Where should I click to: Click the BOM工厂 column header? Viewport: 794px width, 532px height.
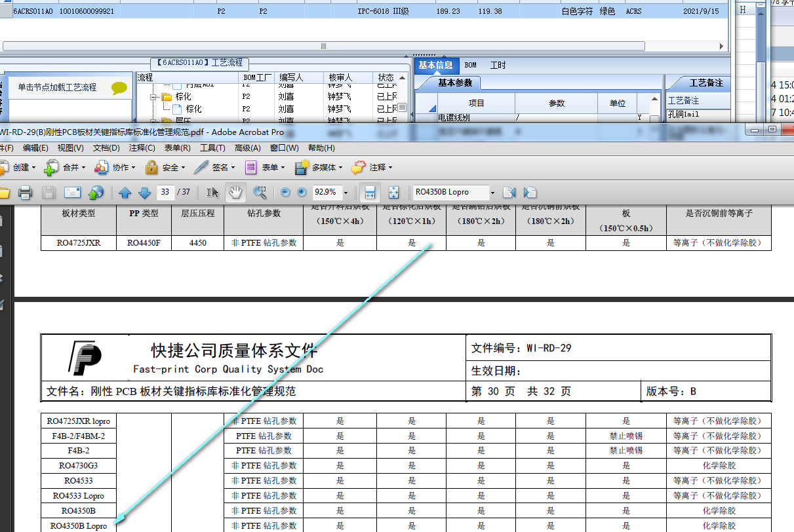point(257,77)
